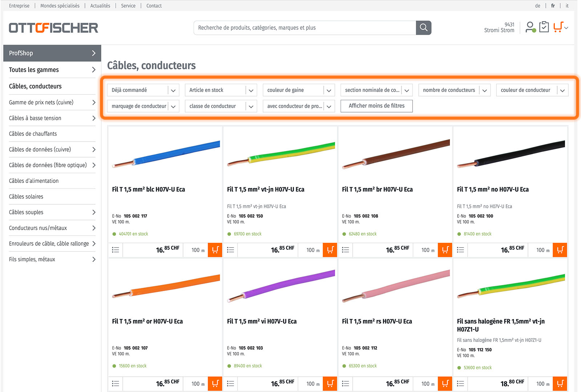
Task: Open the pink wire product image
Action: tap(396, 286)
